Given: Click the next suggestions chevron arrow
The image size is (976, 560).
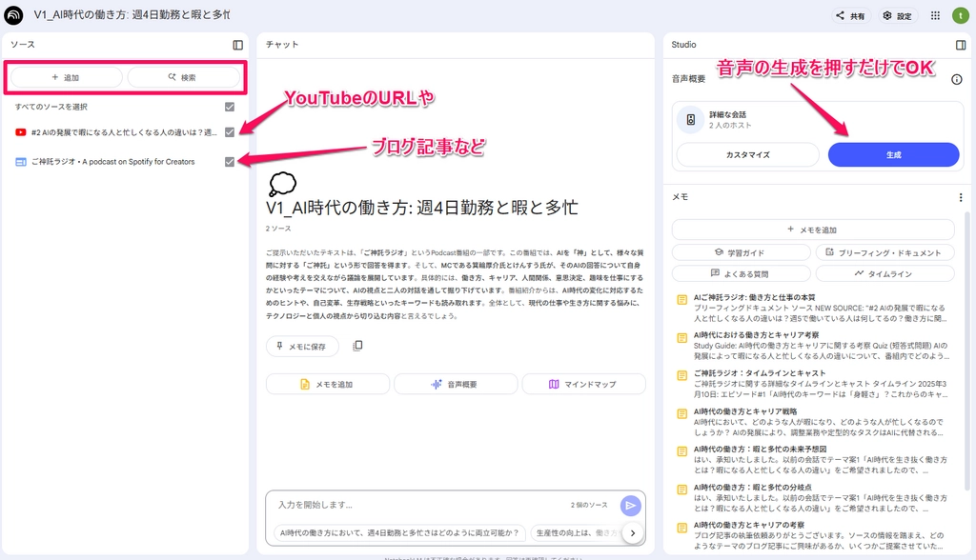Looking at the screenshot, I should [x=633, y=532].
